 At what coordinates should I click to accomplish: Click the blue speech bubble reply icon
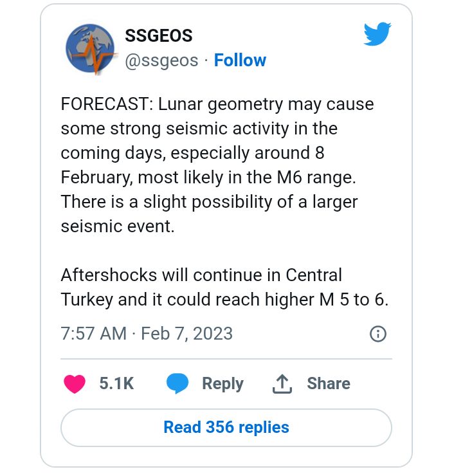pos(177,383)
